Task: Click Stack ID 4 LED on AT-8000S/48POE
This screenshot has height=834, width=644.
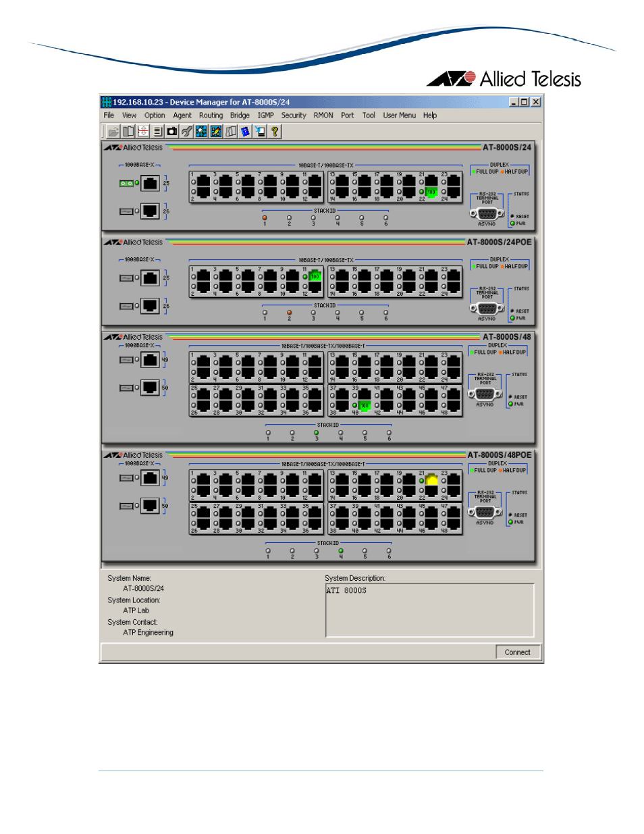Action: pos(340,551)
